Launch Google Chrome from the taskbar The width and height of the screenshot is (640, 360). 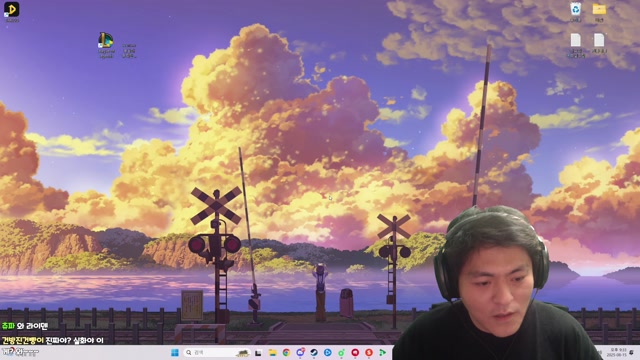pos(286,353)
